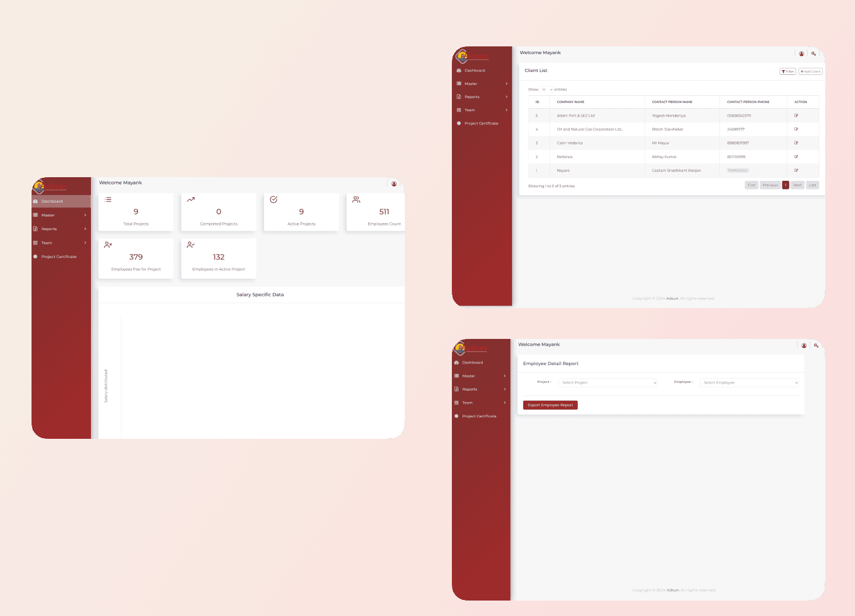Click the Adsun logo in the Employee Detail Report window
This screenshot has height=616, width=855.
click(470, 348)
